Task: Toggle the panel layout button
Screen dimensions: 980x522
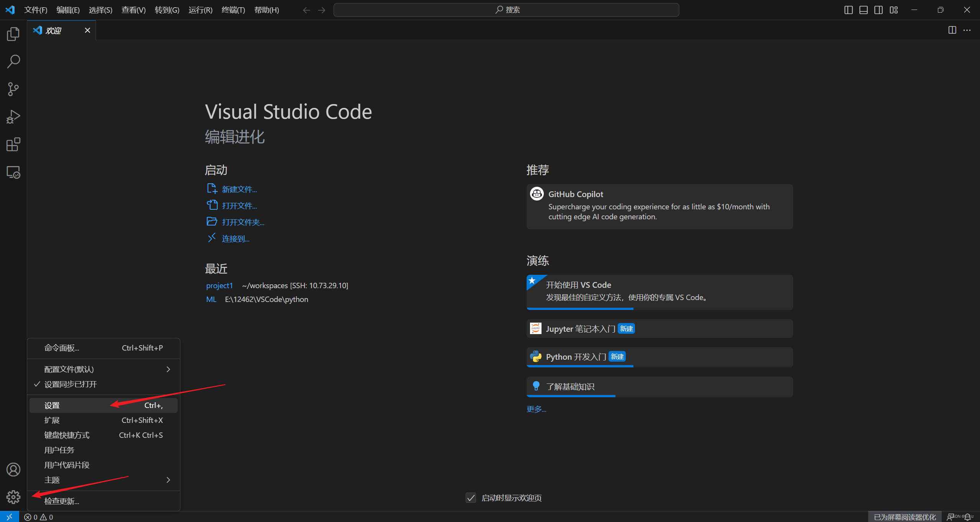Action: (864, 10)
